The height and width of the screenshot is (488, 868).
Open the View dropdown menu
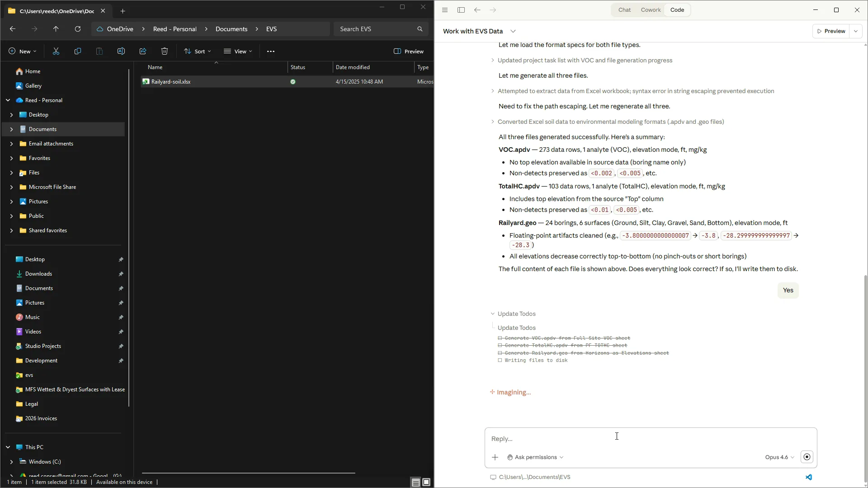(238, 52)
